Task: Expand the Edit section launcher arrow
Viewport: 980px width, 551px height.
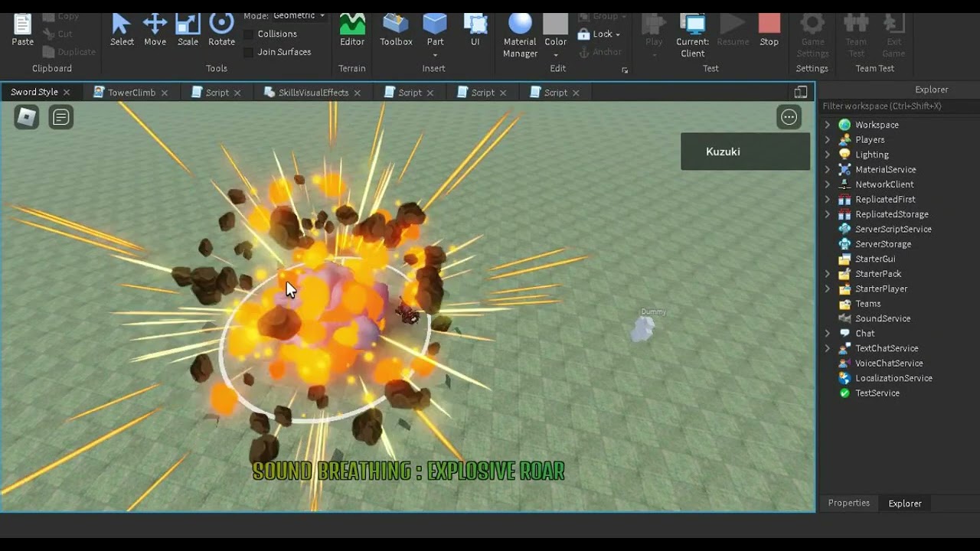Action: [625, 70]
